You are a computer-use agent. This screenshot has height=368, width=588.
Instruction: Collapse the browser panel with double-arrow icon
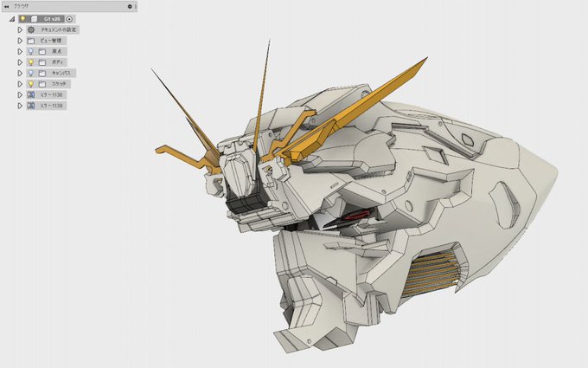(x=6, y=6)
